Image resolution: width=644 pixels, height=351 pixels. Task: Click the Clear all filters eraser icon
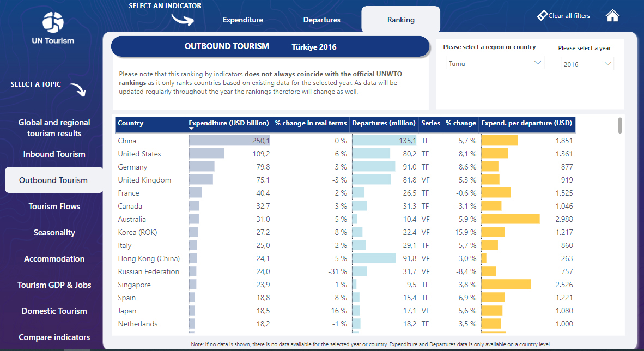click(x=542, y=15)
